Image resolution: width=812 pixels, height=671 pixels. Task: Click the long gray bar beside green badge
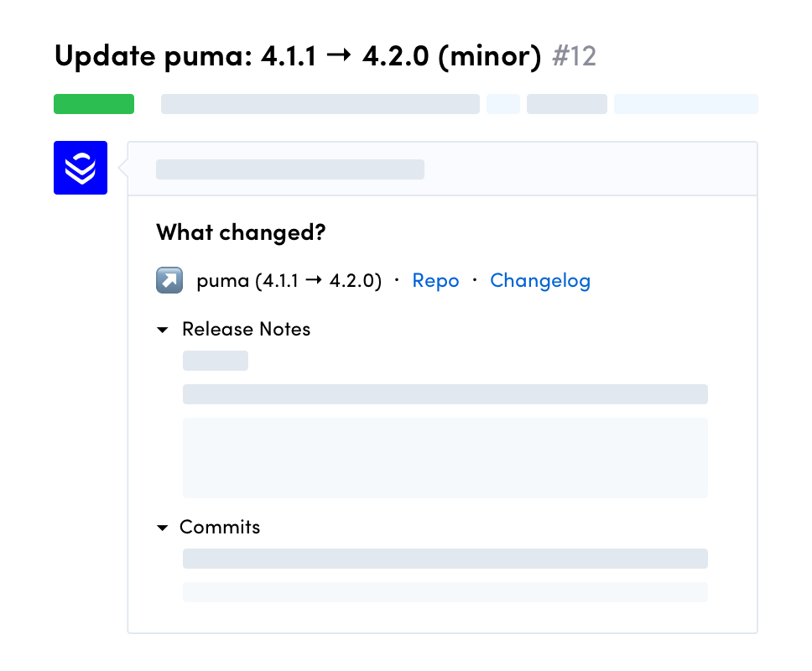click(x=320, y=104)
